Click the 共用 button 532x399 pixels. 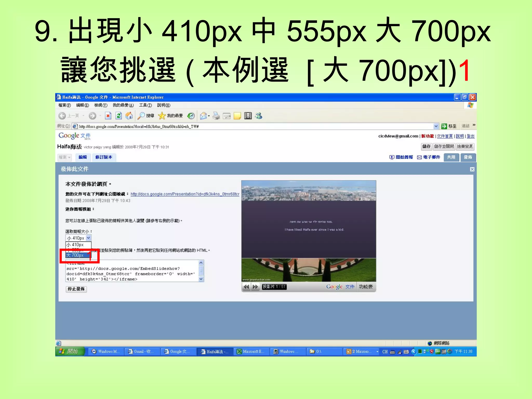(x=451, y=157)
